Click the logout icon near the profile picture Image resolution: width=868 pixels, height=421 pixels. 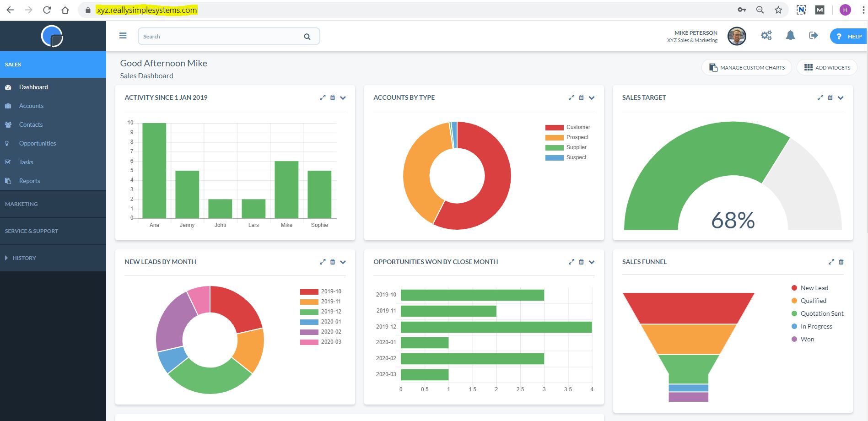(814, 35)
